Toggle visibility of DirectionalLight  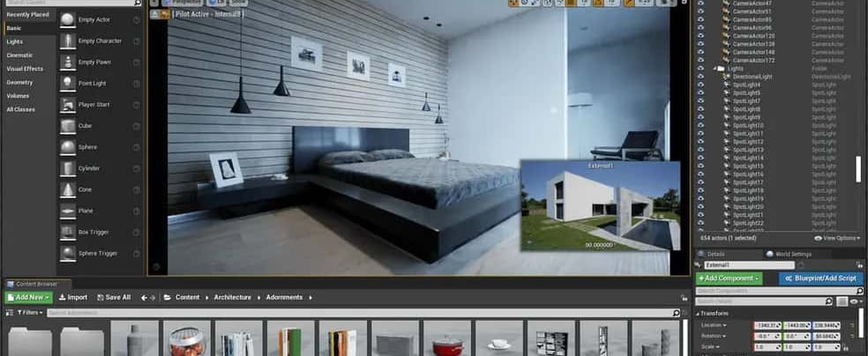(700, 77)
